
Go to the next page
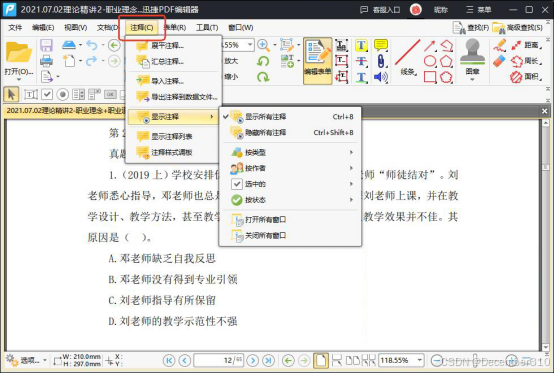(x=253, y=360)
